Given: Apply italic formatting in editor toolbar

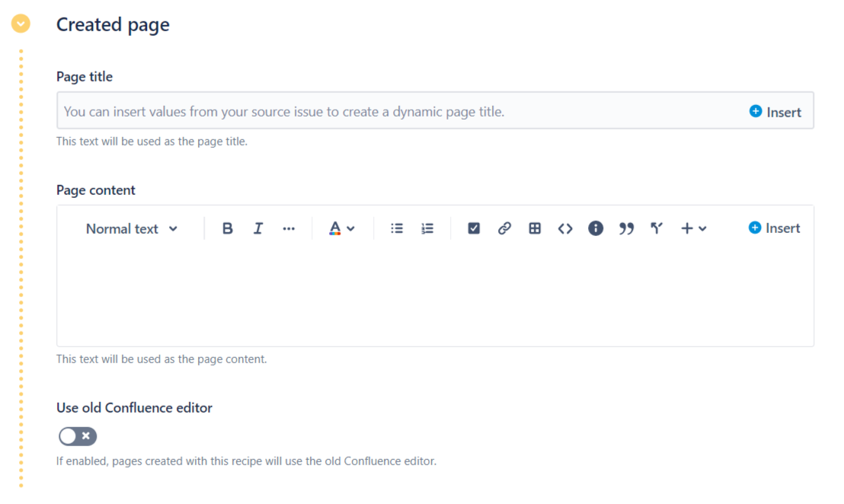Looking at the screenshot, I should pos(257,228).
